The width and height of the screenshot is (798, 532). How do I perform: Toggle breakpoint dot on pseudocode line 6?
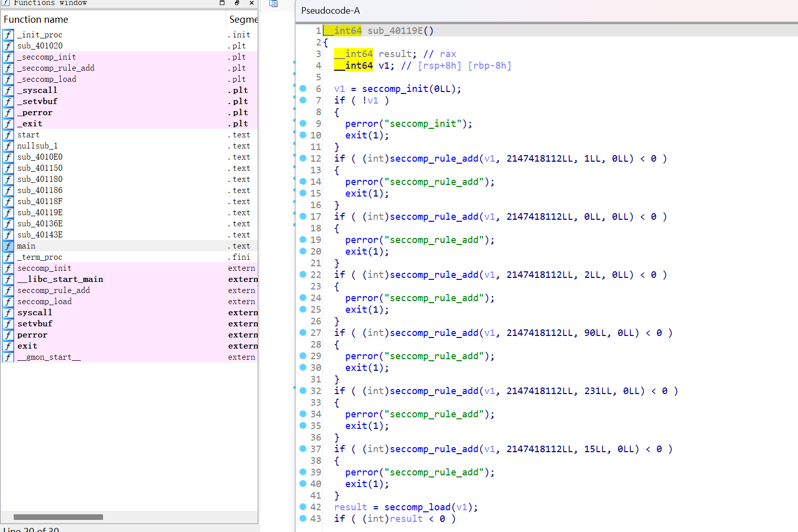tap(303, 88)
